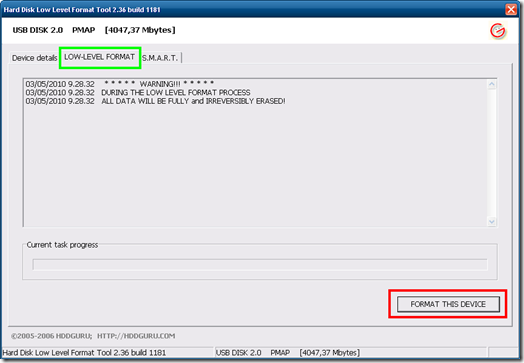Click status bar USB DISK 2.0 entry
This screenshot has height=363, width=524.
click(x=288, y=353)
